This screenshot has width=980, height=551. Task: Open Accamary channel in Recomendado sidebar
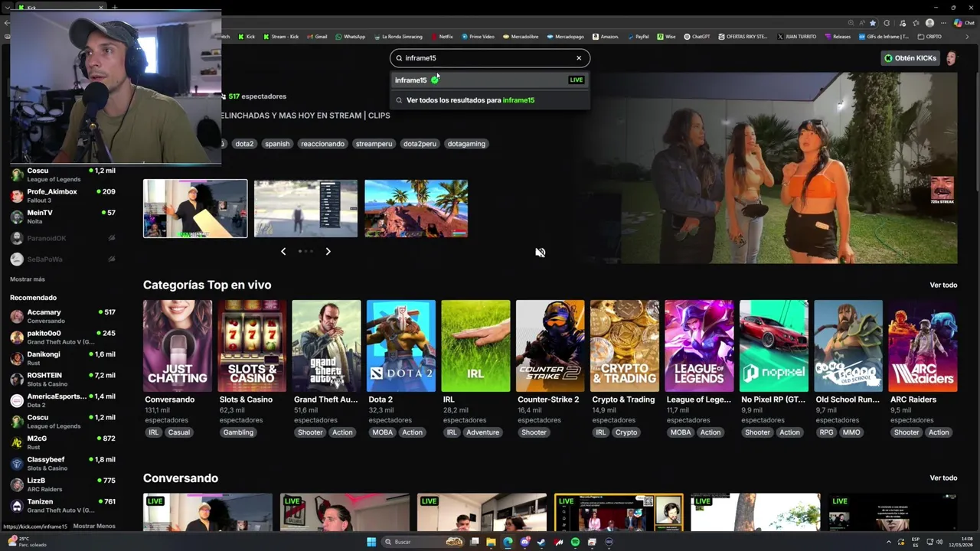click(x=63, y=316)
